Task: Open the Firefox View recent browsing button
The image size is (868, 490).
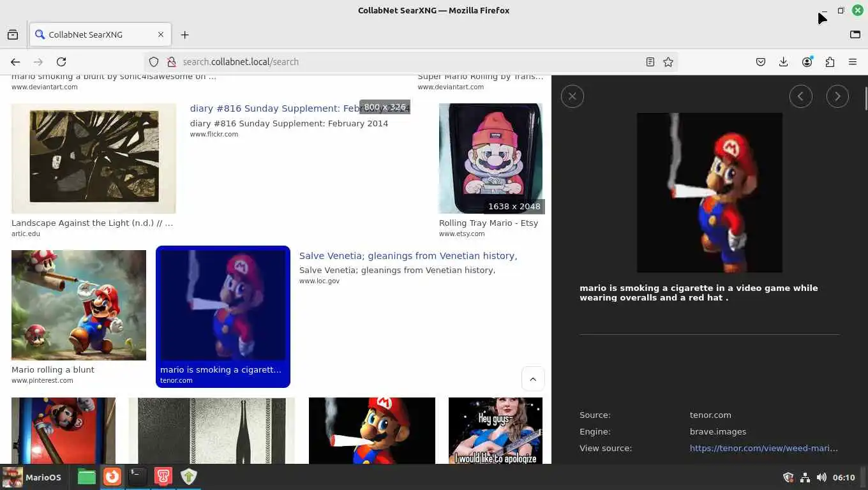Action: 13,34
